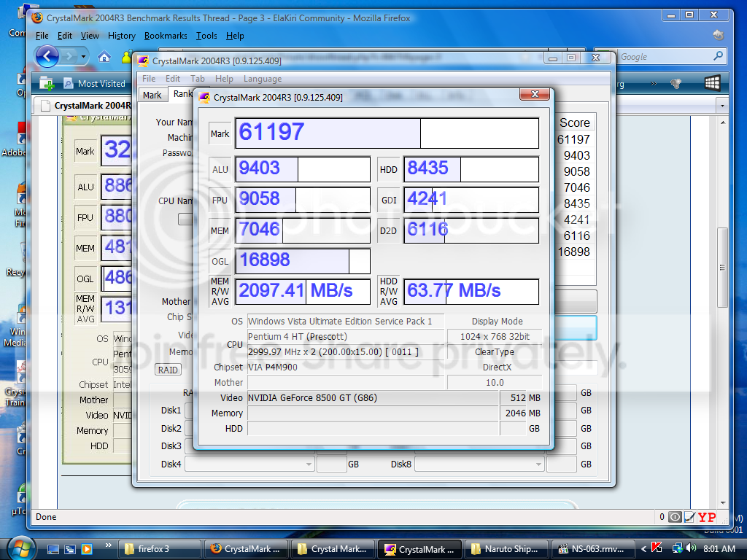Open the Tab menu in the CrystalMark window

pyautogui.click(x=197, y=79)
